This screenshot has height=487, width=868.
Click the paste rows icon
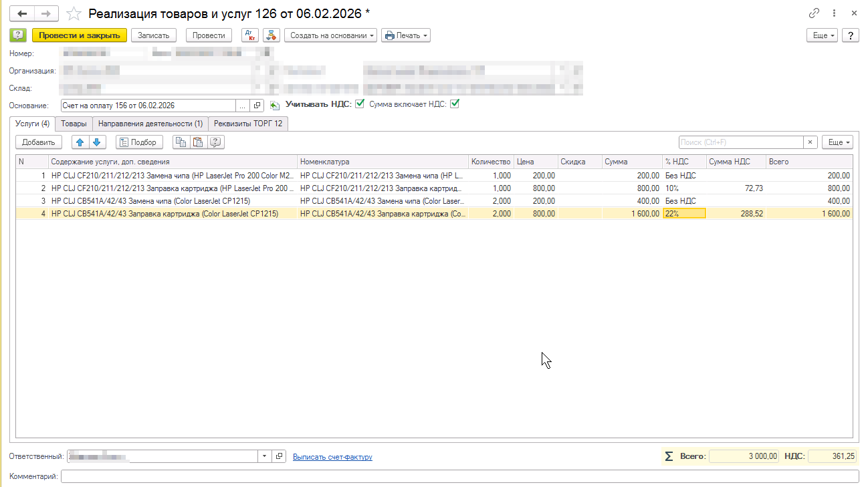point(198,142)
